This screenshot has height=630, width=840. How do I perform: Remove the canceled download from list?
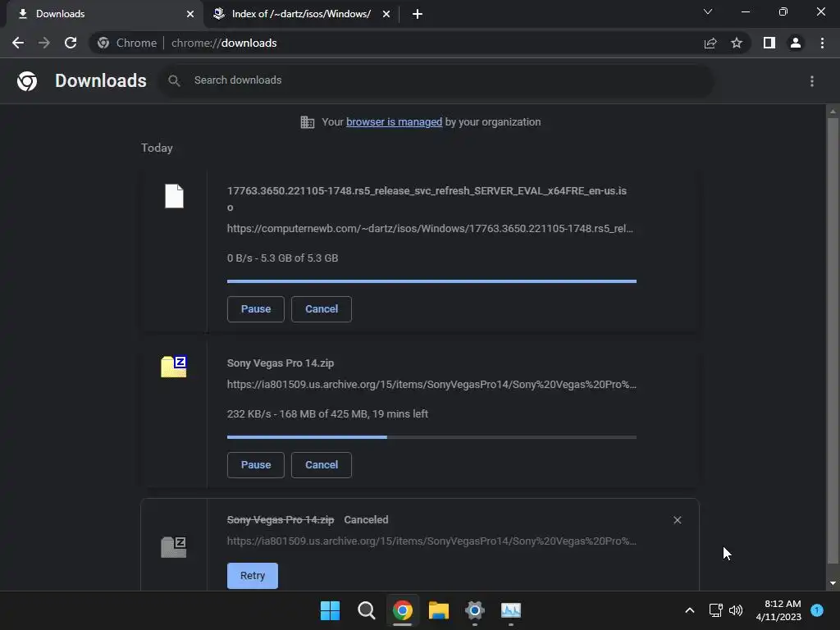pos(677,520)
